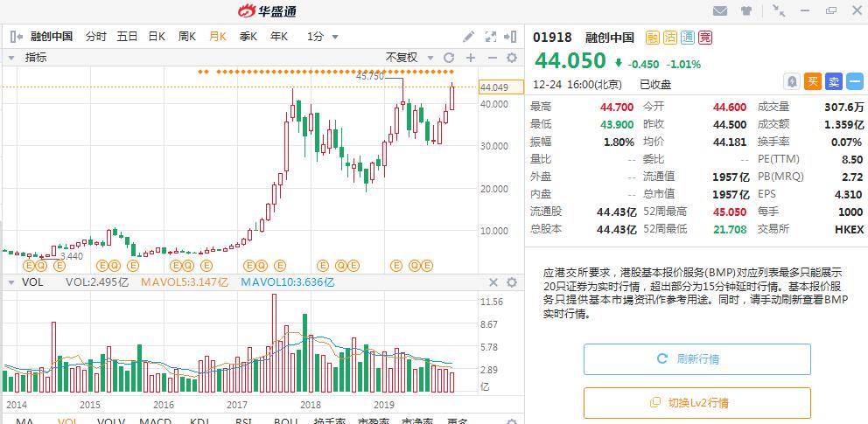Click the 切换Lv2行情 switch button
The image size is (868, 424).
click(x=697, y=402)
